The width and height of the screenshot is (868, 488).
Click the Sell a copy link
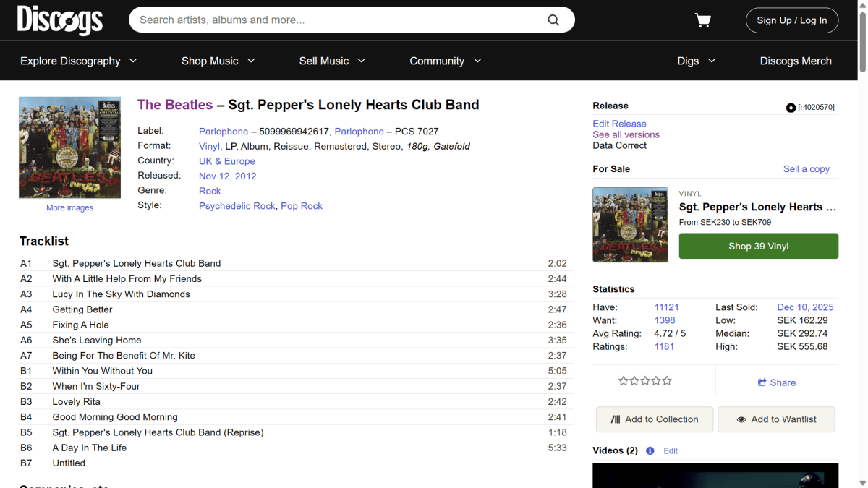pyautogui.click(x=807, y=169)
